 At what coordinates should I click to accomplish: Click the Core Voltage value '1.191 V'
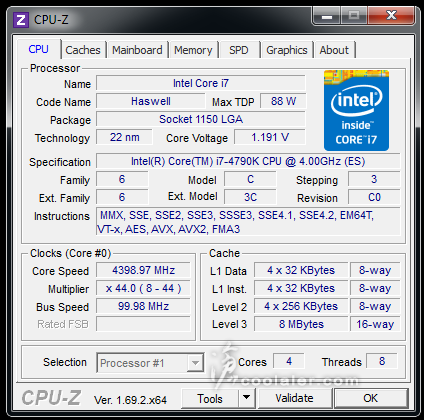click(270, 137)
